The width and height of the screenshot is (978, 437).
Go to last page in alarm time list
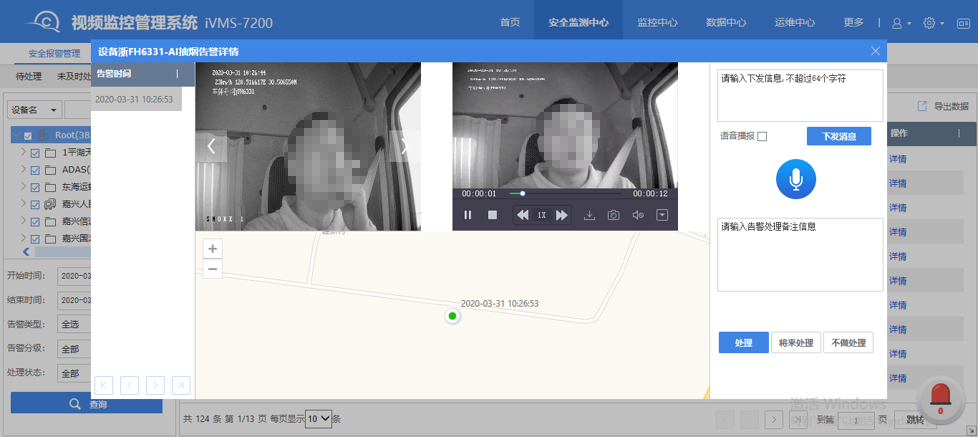[x=182, y=386]
